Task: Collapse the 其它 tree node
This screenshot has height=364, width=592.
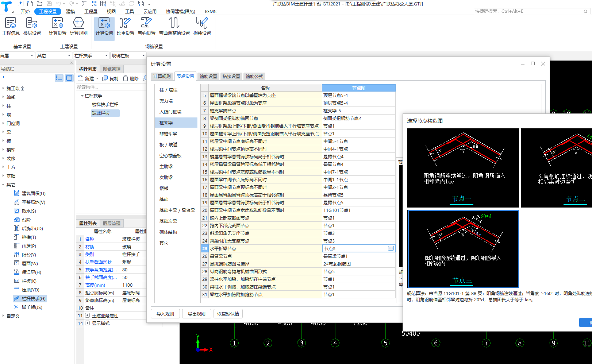Action: click(3, 185)
